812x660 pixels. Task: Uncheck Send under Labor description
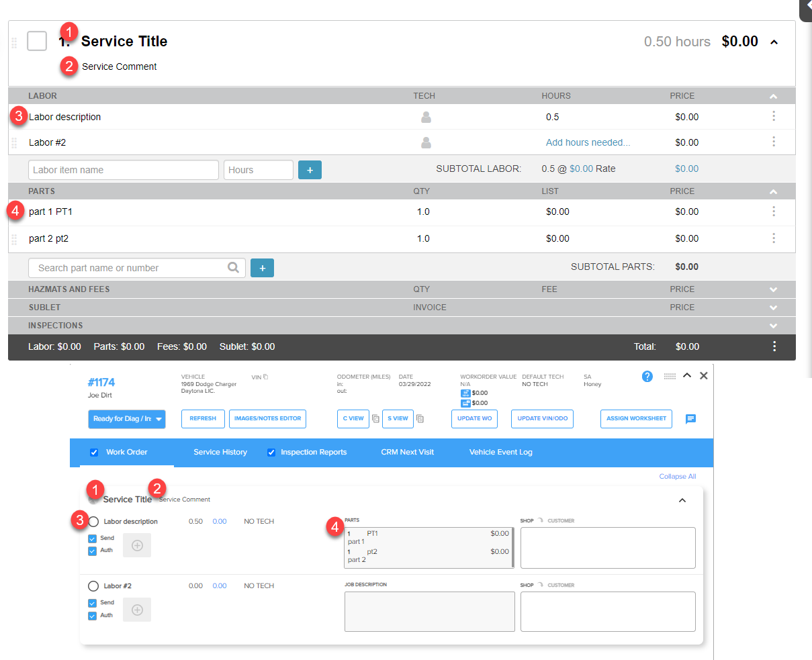coord(92,538)
